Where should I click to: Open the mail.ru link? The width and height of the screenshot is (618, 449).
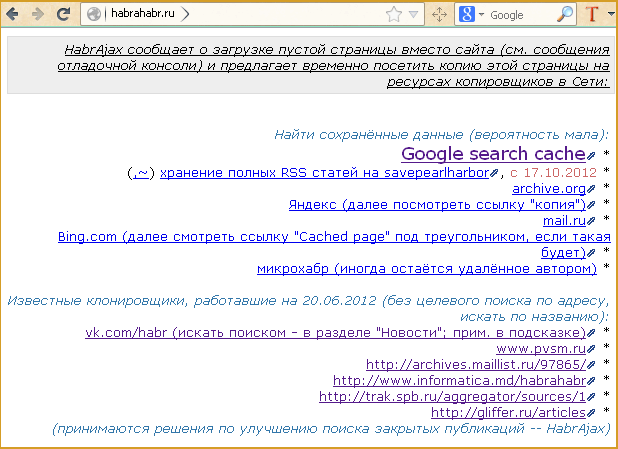click(564, 220)
